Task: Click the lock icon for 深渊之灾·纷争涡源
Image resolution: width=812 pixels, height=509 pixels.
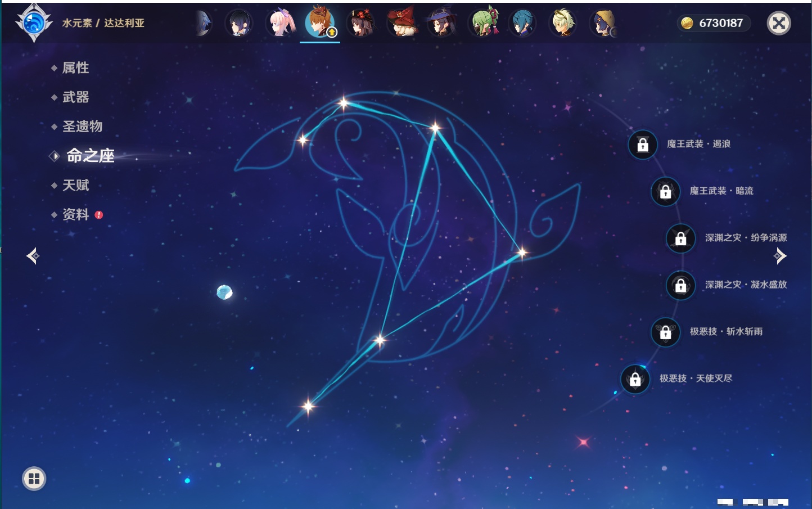Action: [x=680, y=238]
